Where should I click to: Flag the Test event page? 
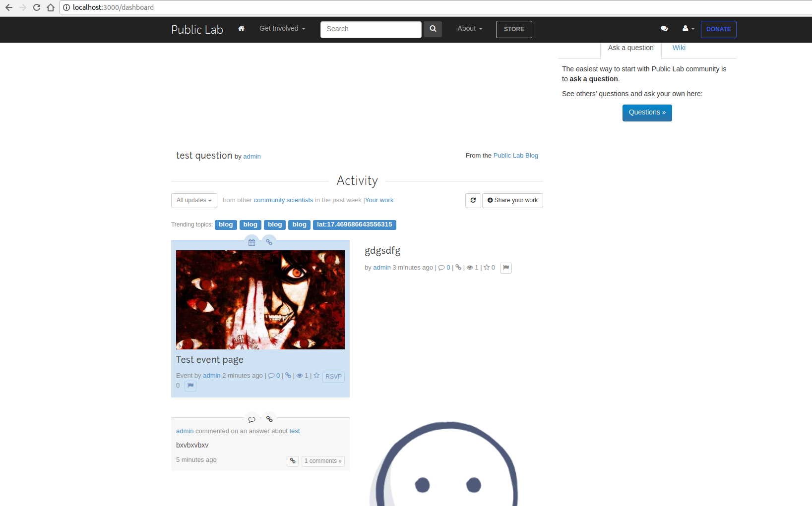pyautogui.click(x=190, y=386)
